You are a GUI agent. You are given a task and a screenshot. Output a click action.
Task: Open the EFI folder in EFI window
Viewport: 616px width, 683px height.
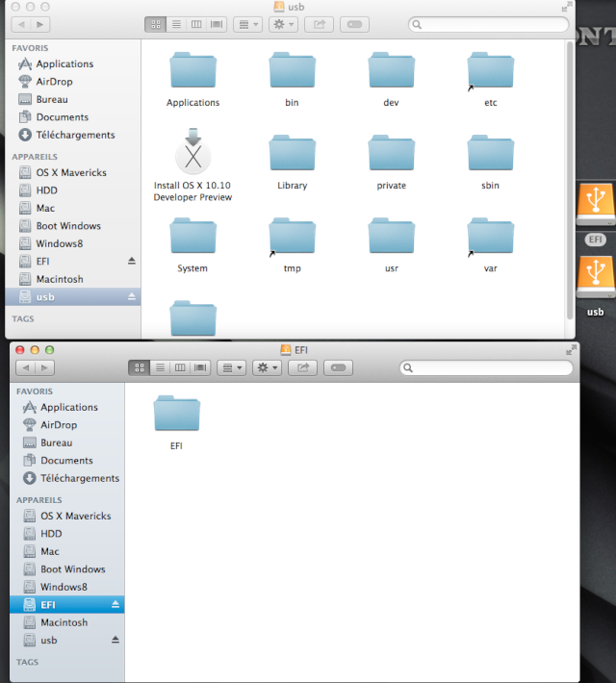(x=176, y=414)
